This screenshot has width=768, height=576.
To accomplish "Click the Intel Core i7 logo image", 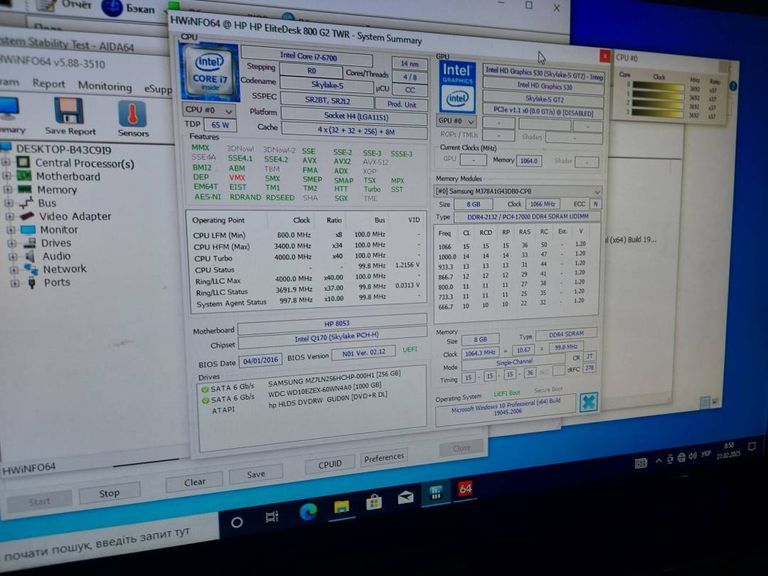I will [209, 72].
